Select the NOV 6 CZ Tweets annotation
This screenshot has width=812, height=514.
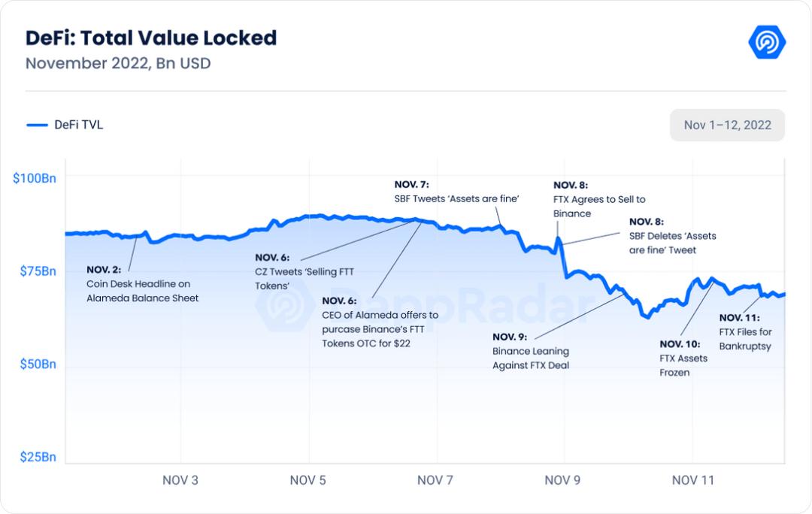304,271
